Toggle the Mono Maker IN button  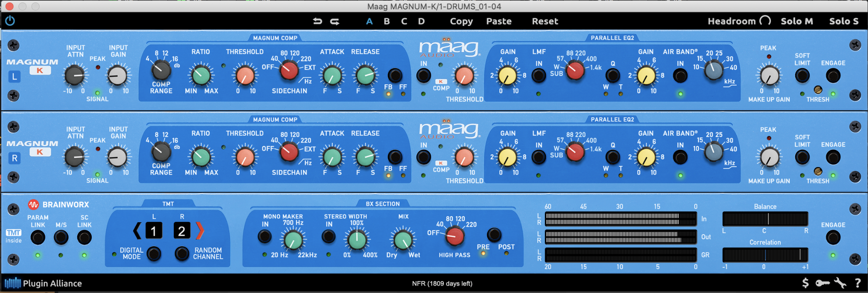click(x=265, y=237)
